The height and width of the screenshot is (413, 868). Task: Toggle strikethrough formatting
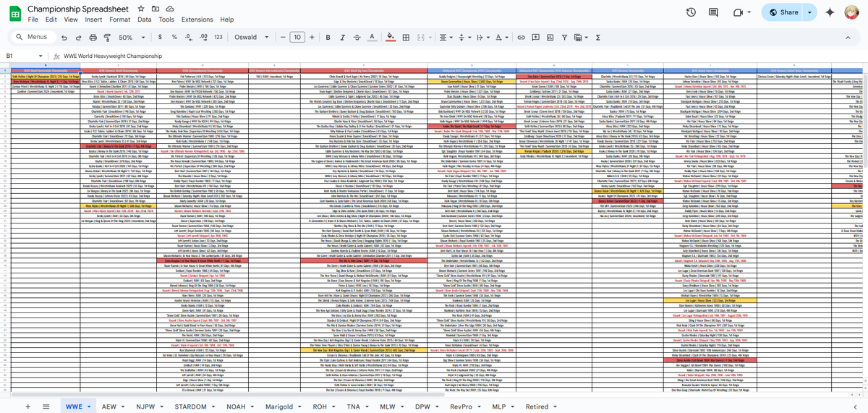point(357,38)
